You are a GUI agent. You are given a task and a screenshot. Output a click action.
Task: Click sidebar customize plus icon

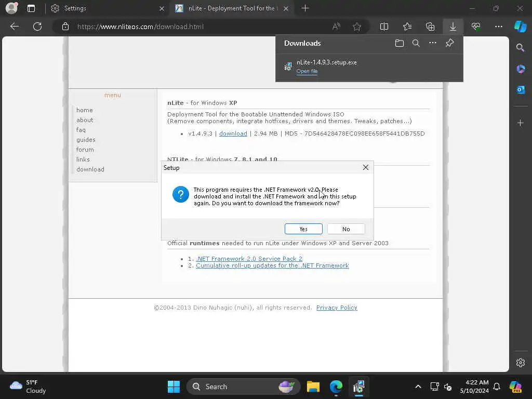pos(520,123)
